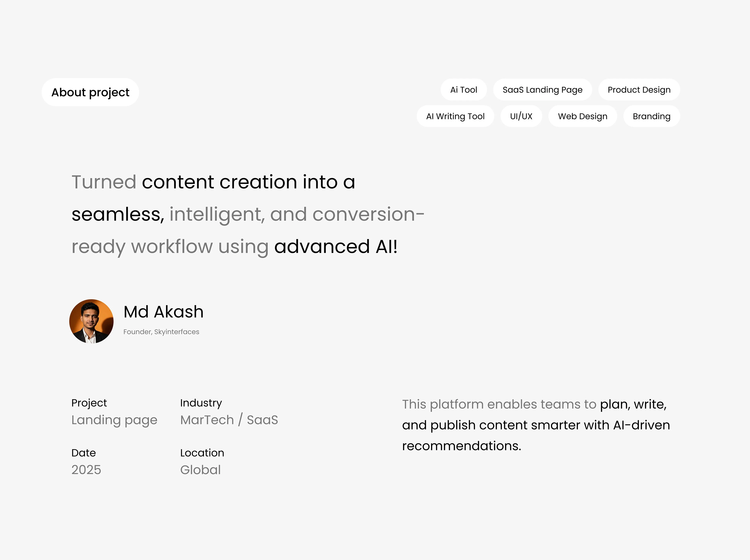Click the Founder, Skyinterfaces subtitle
The width and height of the screenshot is (750, 560).
click(x=161, y=332)
